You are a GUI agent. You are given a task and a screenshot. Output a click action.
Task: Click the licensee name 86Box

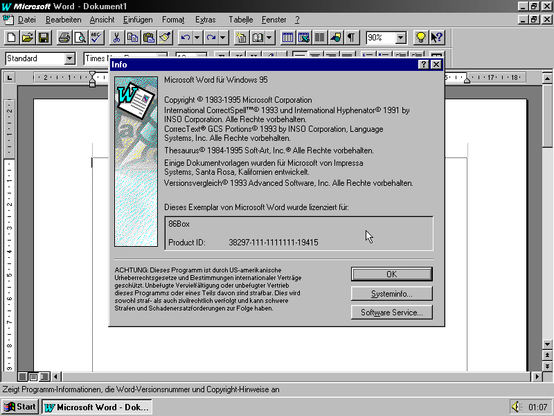[179, 224]
